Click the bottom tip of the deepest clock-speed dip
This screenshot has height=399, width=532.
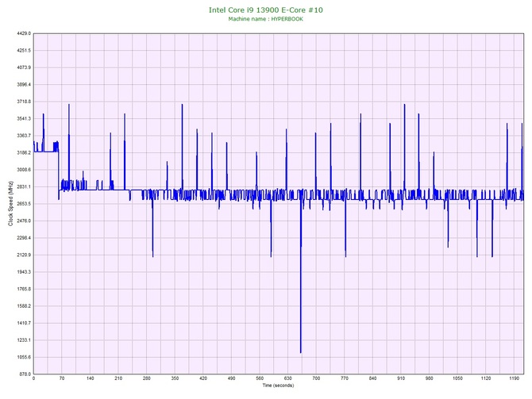[x=301, y=352]
